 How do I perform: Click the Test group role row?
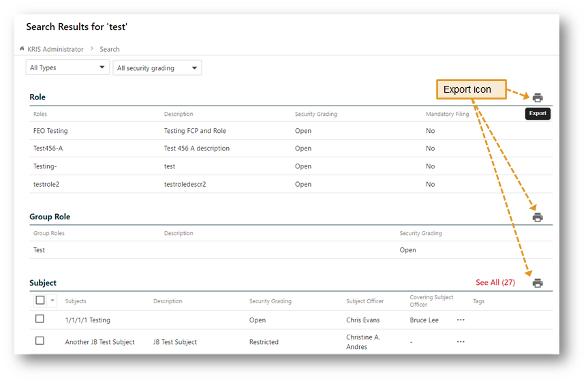coord(291,250)
